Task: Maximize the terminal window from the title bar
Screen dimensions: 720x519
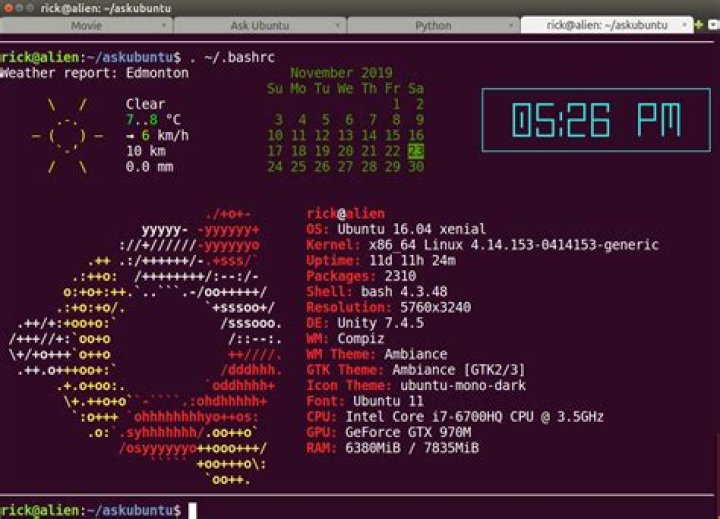Action: [30, 8]
